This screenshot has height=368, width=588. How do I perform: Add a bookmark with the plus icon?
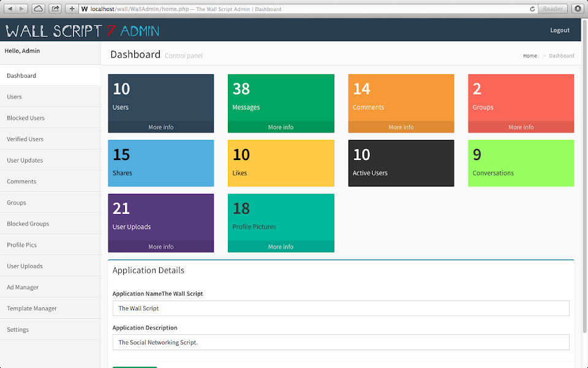(72, 9)
